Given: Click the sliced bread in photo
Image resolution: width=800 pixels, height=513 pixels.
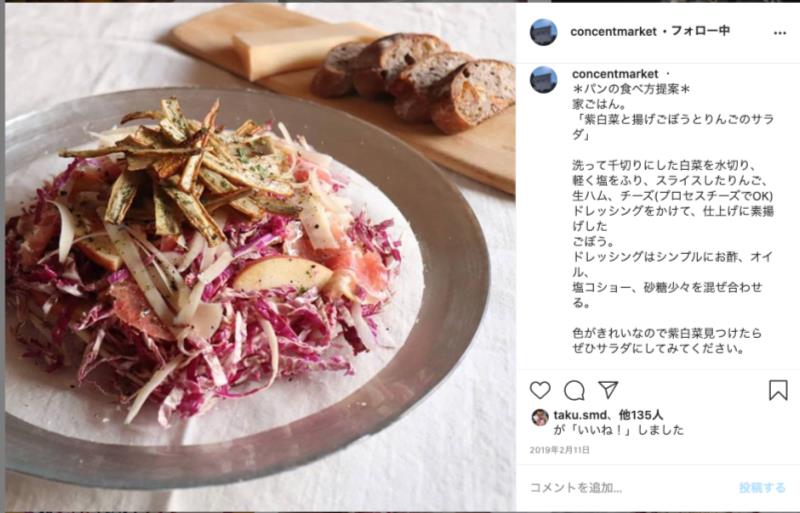Looking at the screenshot, I should pyautogui.click(x=414, y=82).
